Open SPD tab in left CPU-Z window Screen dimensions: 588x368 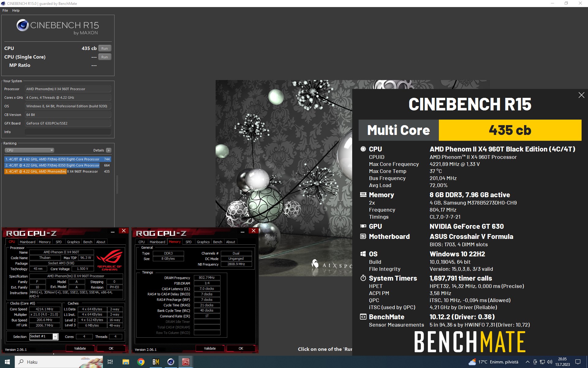tap(58, 242)
